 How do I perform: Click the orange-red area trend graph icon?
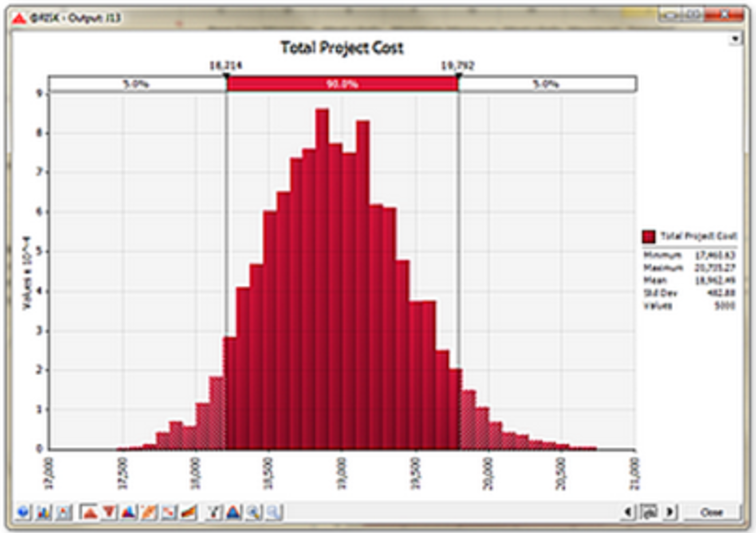[x=189, y=513]
